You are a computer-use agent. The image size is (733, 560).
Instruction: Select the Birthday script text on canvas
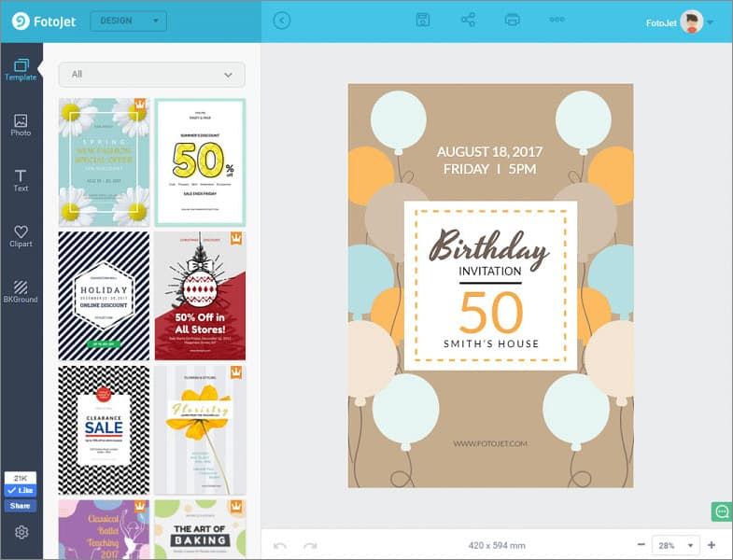click(488, 248)
